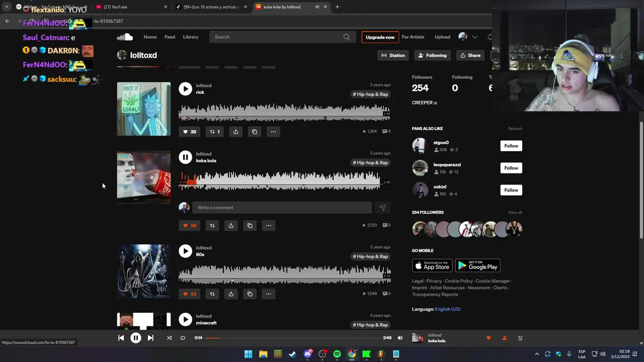Copy link icon for '80s' track
The height and width of the screenshot is (362, 644).
click(x=250, y=294)
